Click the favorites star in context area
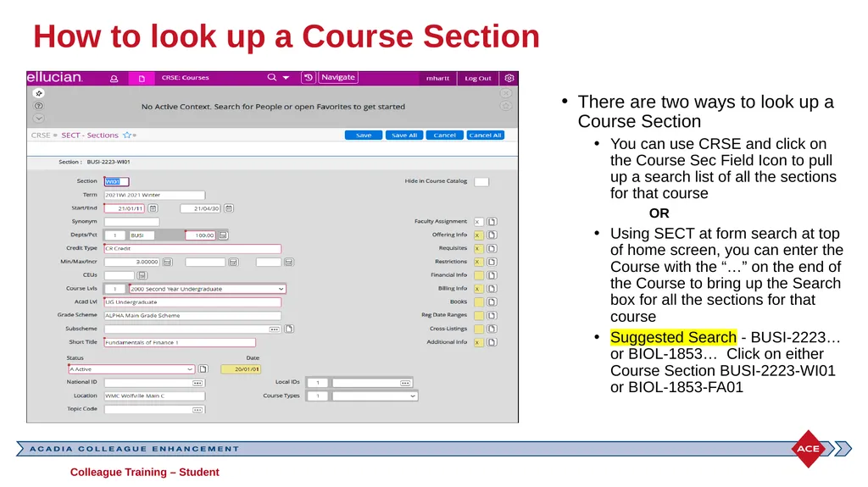868x487 pixels. click(506, 106)
